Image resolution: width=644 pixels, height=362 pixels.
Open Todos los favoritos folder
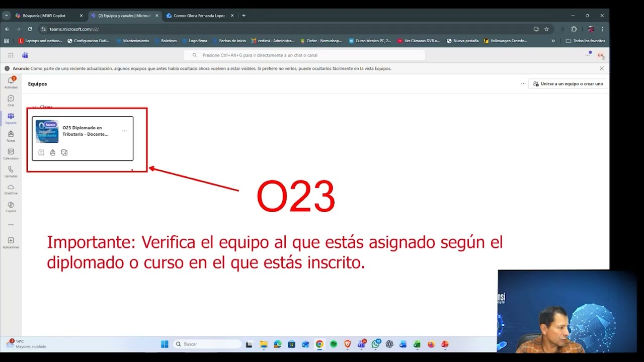585,41
